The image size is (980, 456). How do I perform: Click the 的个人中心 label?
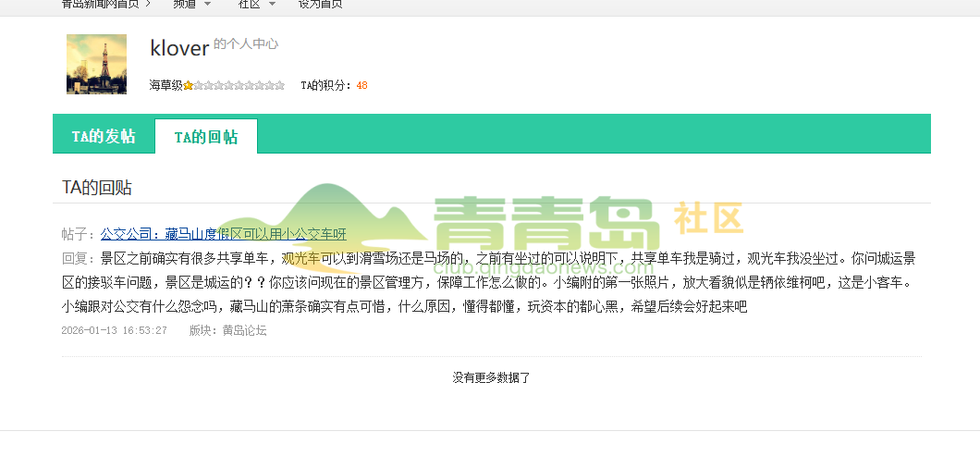point(246,43)
